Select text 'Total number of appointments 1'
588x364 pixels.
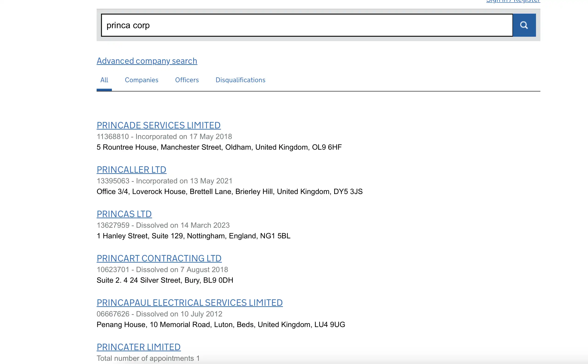click(148, 358)
